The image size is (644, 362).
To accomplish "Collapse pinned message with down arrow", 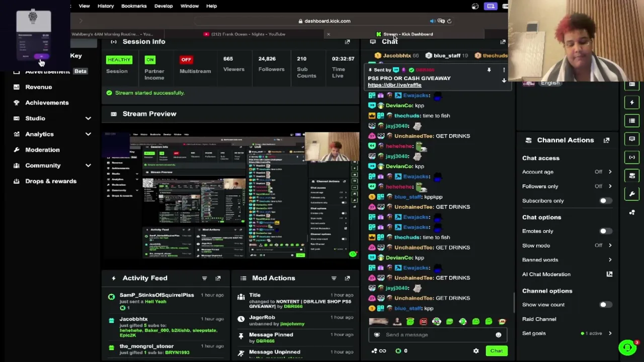I will pos(504,80).
